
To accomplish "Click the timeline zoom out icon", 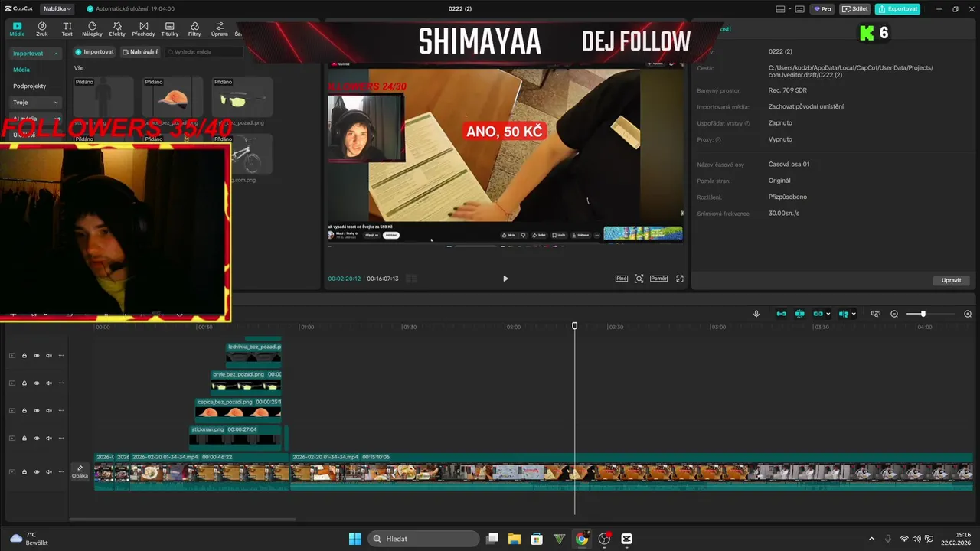I will pyautogui.click(x=894, y=314).
